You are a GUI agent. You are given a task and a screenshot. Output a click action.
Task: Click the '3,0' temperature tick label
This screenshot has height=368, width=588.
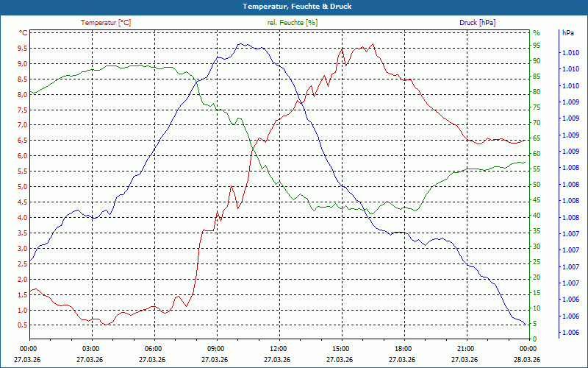pyautogui.click(x=24, y=248)
